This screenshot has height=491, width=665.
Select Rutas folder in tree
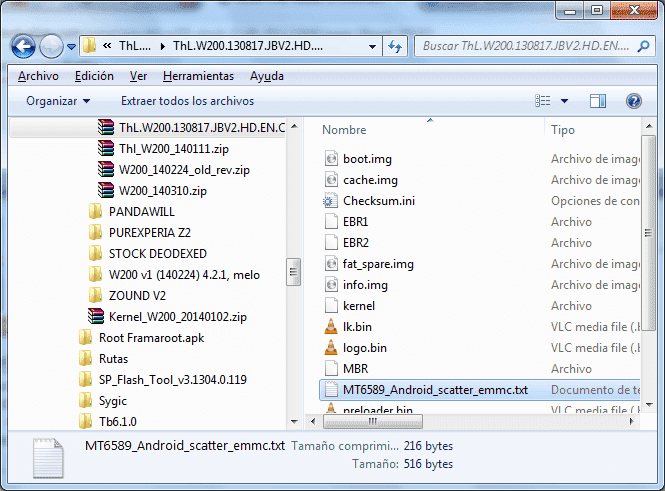pos(103,359)
